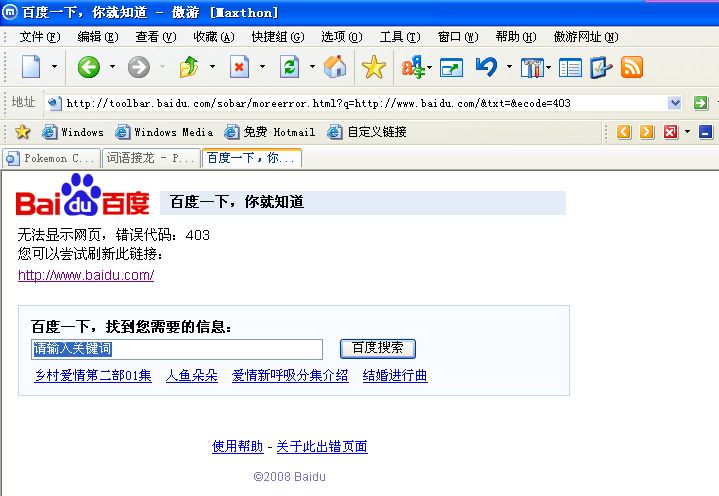Click the 请输入关键词 search box
Image resolution: width=719 pixels, height=496 pixels.
tap(177, 349)
